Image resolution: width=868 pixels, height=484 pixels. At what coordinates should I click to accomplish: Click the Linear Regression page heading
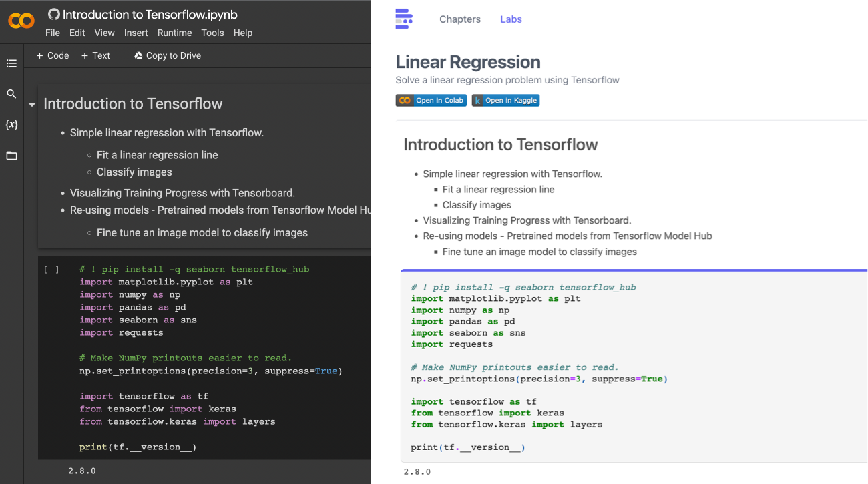click(468, 62)
